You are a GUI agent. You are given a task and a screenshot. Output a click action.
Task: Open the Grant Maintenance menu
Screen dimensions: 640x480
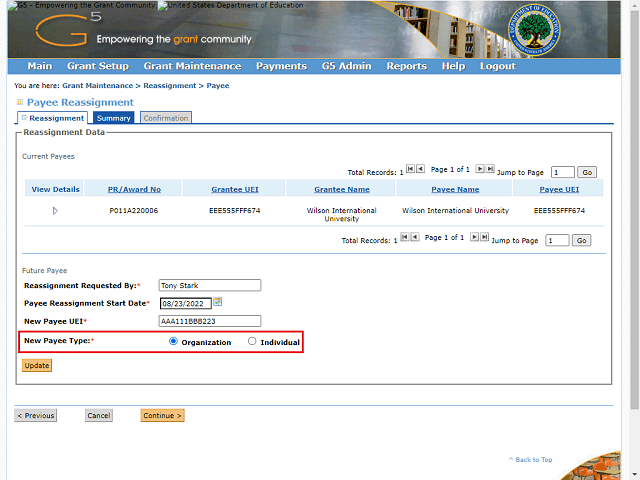[192, 66]
